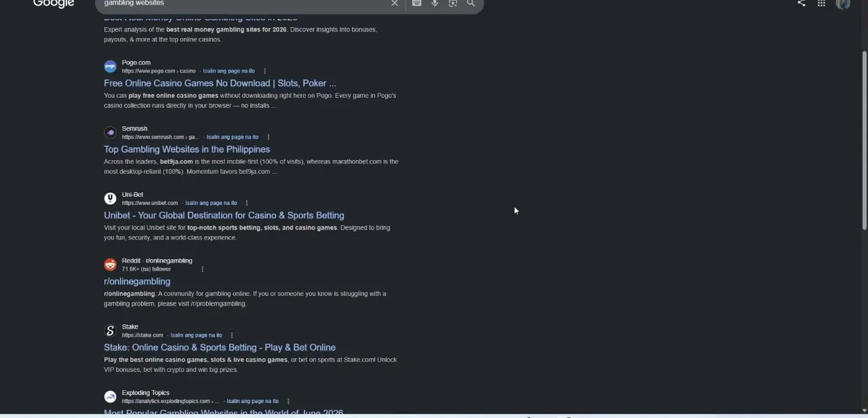The image size is (868, 418).
Task: Click the https://www.semrush.com URL text
Action: pos(160,137)
